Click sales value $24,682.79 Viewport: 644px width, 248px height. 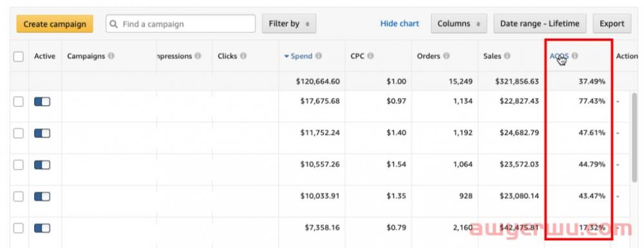pos(519,133)
